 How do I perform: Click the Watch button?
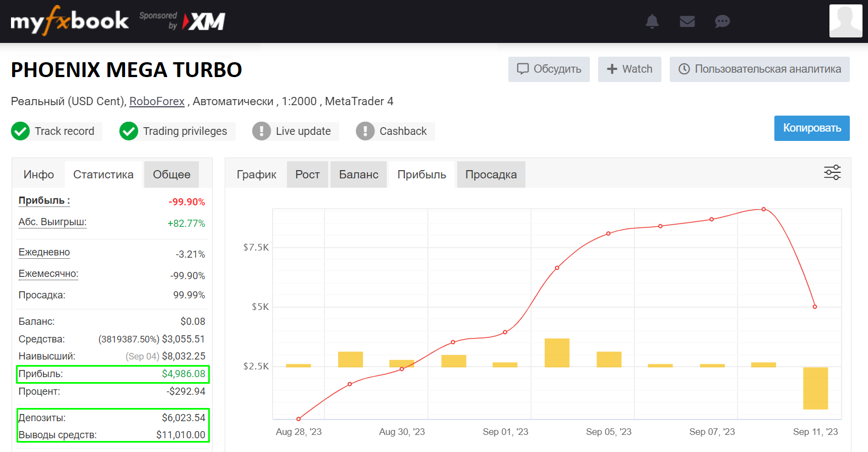click(630, 69)
